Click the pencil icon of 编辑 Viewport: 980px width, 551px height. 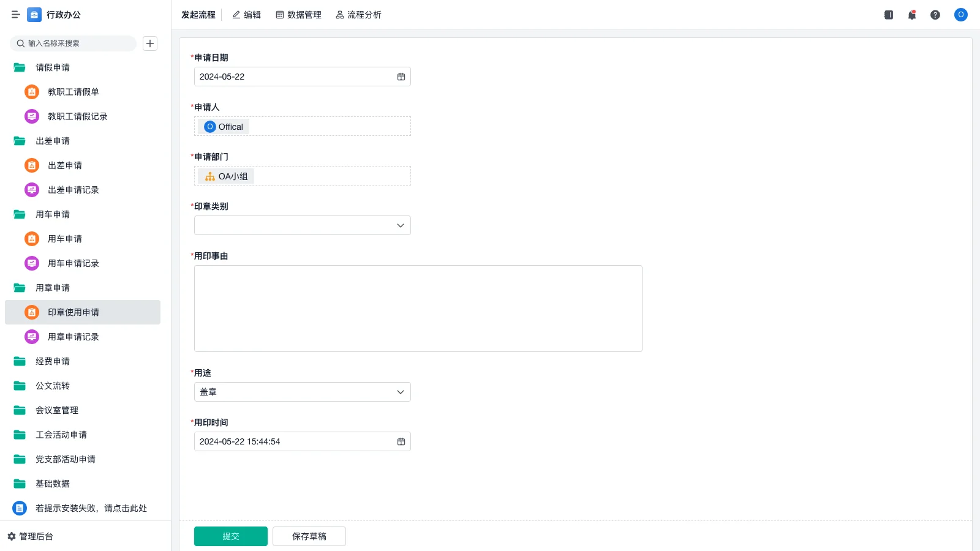(236, 15)
